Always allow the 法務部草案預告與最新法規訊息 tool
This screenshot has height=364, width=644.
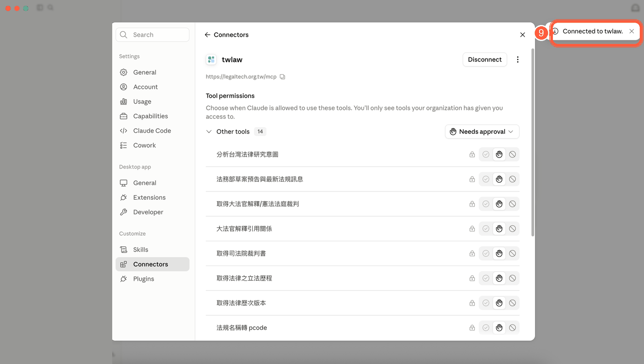[x=486, y=179]
